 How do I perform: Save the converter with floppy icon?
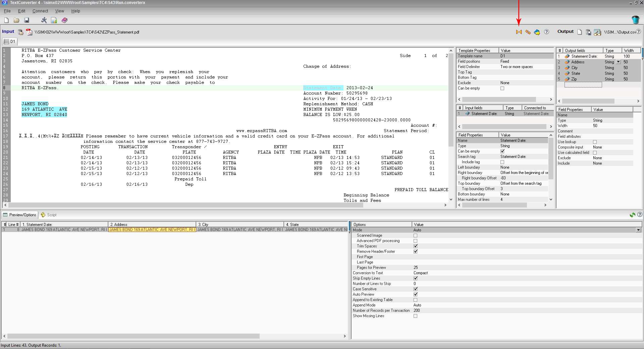click(x=27, y=20)
